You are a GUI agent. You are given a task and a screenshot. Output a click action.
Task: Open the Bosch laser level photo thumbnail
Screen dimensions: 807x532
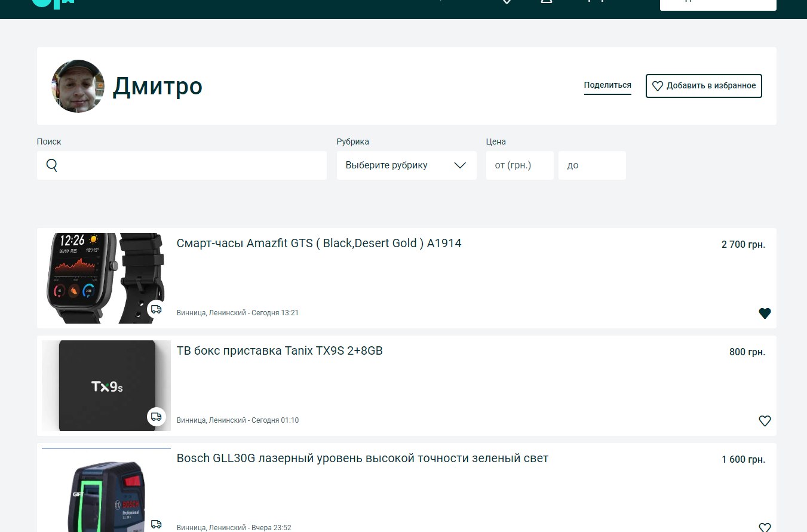click(106, 490)
